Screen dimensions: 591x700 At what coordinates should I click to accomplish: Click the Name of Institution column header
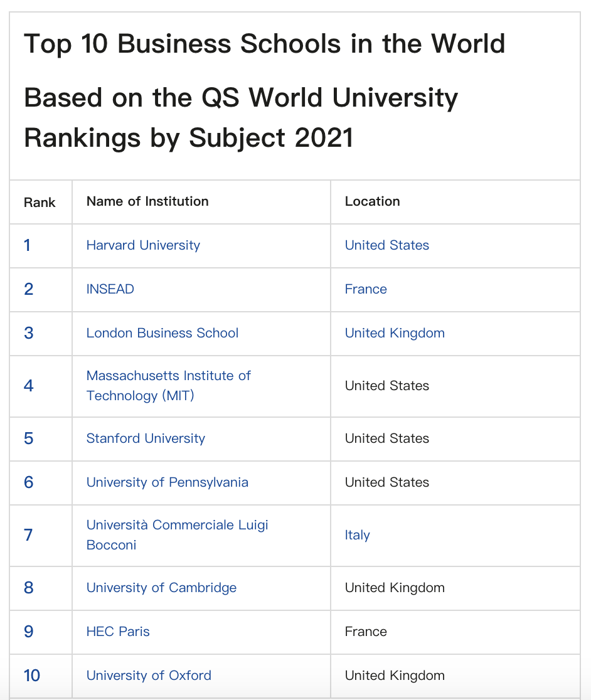click(x=147, y=201)
